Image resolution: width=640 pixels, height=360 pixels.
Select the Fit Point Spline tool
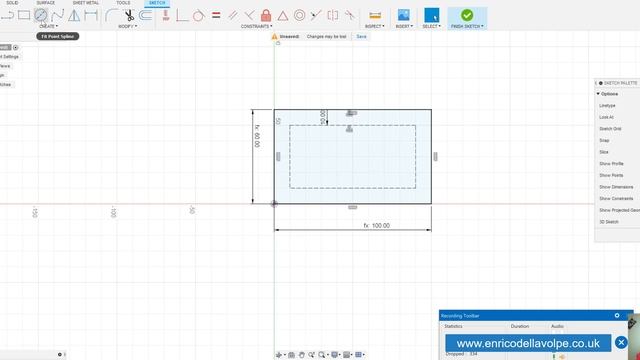coord(58,16)
